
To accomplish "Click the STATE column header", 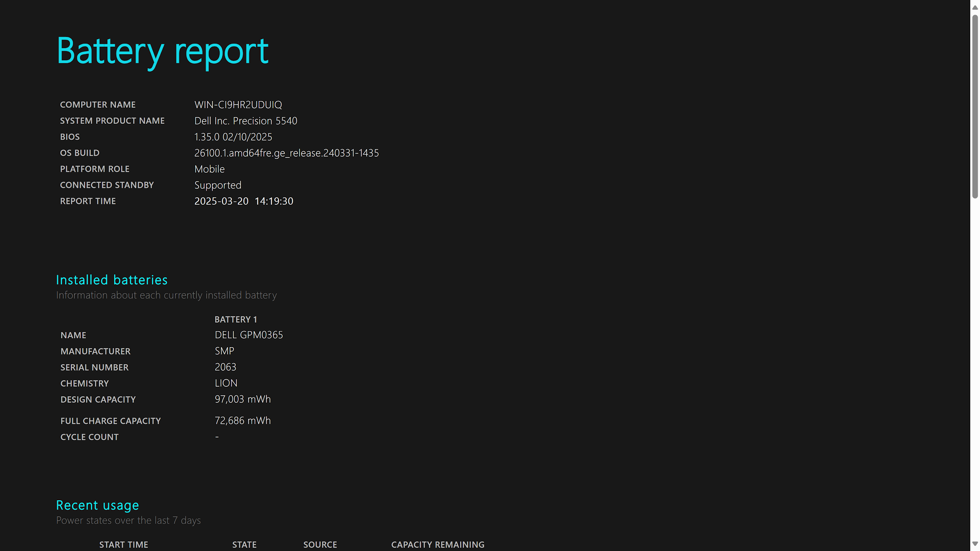I will click(244, 544).
